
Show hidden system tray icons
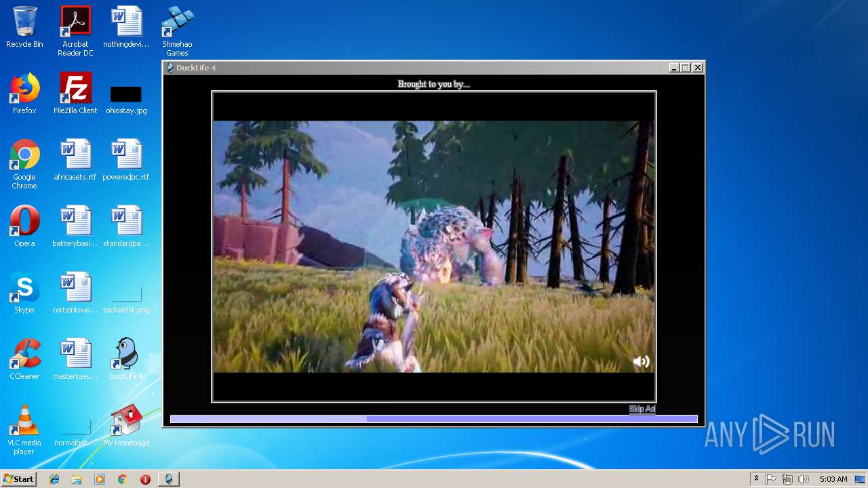pos(756,479)
